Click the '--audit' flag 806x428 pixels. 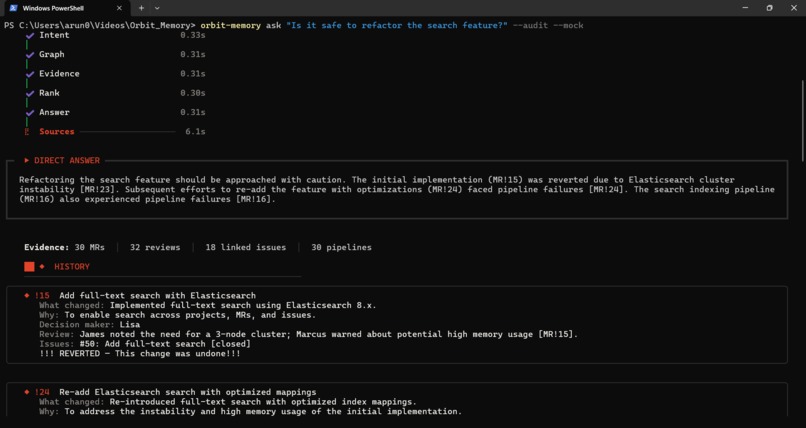pyautogui.click(x=530, y=25)
